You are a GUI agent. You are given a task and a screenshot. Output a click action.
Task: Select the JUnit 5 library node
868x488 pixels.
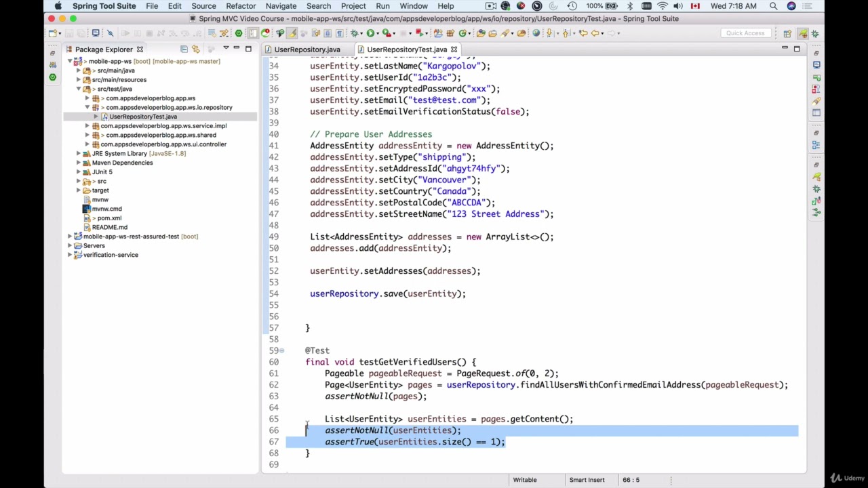[102, 172]
